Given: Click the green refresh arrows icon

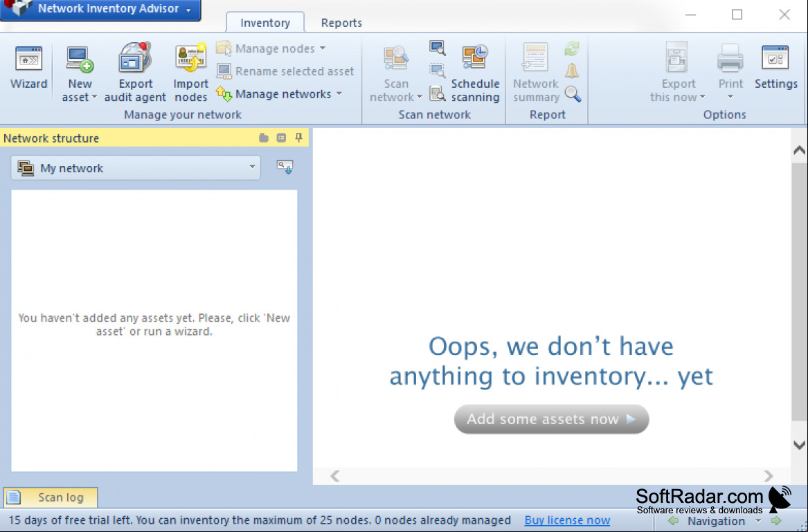Looking at the screenshot, I should 572,49.
